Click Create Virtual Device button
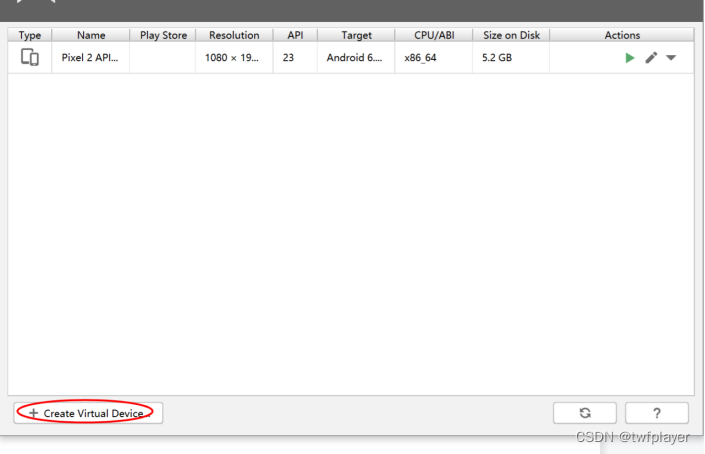Viewport: 705px width, 454px height. coord(88,413)
